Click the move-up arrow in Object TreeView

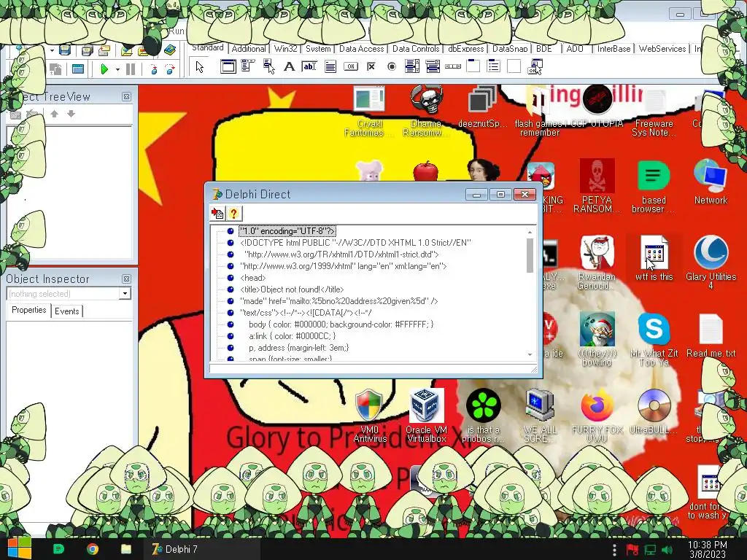54,114
